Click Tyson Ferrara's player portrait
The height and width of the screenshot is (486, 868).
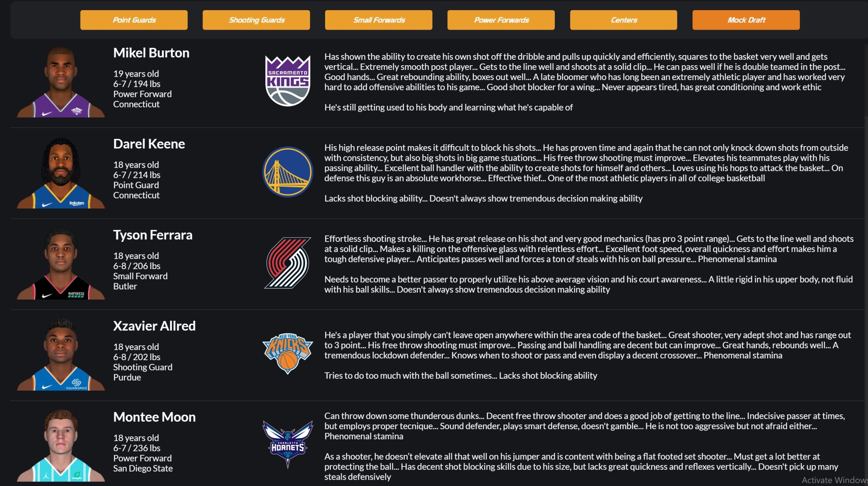61,264
